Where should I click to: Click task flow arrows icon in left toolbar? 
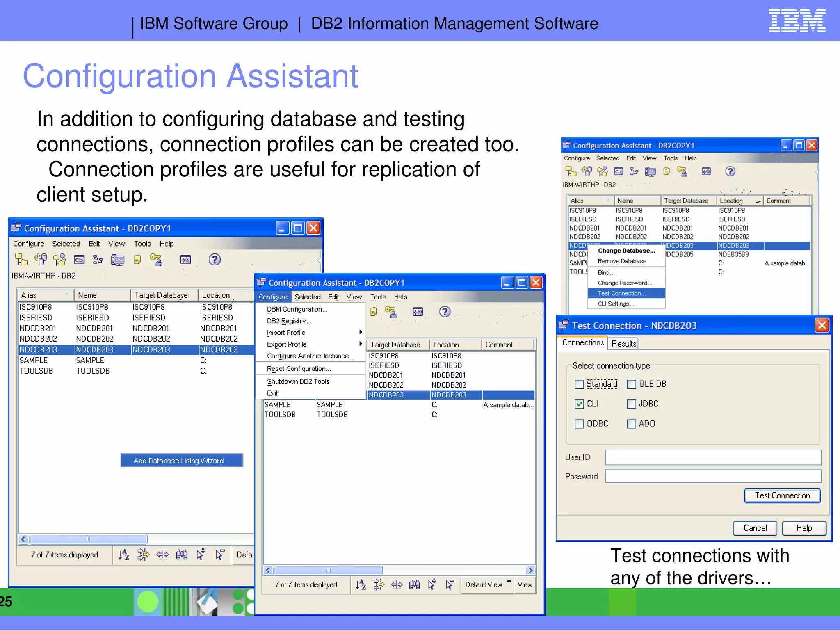click(x=98, y=260)
